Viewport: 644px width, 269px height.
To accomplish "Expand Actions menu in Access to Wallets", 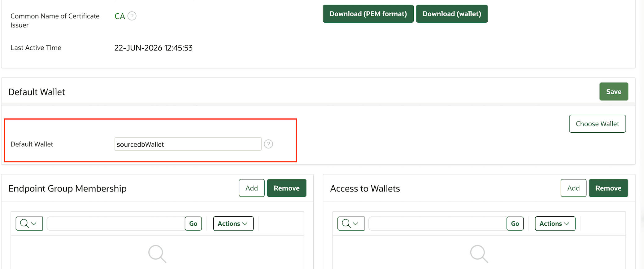I will click(x=555, y=223).
